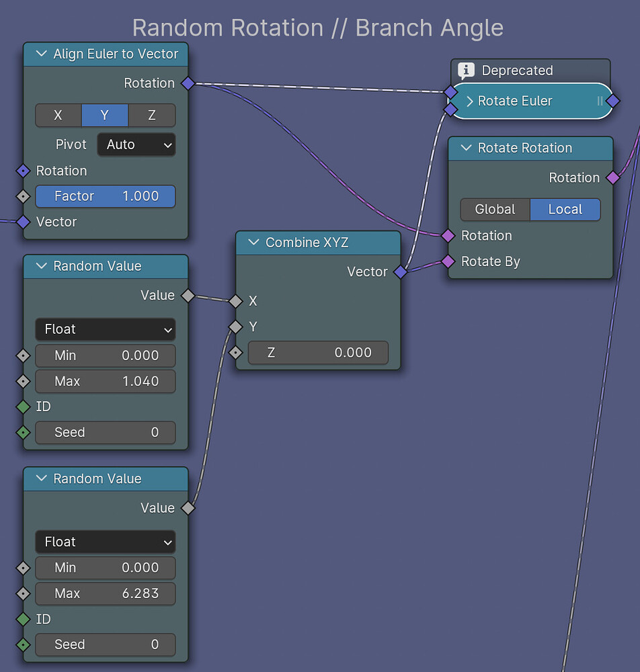This screenshot has height=672, width=640.
Task: Select the X axis on Align Euler to Vector
Action: (58, 115)
